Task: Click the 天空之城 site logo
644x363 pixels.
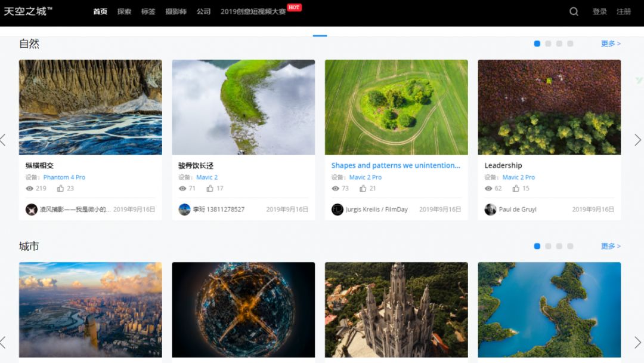Action: (28, 11)
